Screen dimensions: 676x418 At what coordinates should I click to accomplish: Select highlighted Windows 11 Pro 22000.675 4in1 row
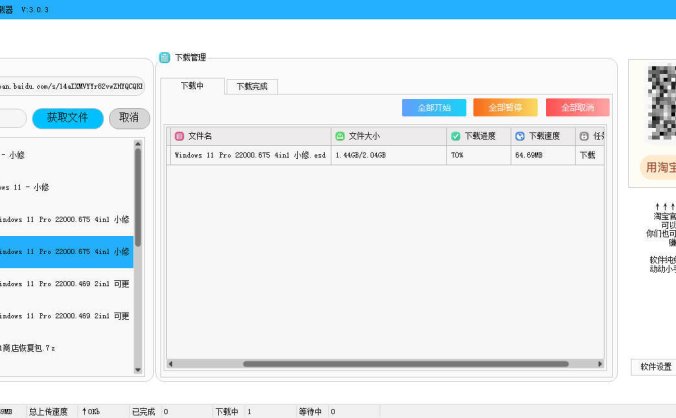(x=66, y=252)
